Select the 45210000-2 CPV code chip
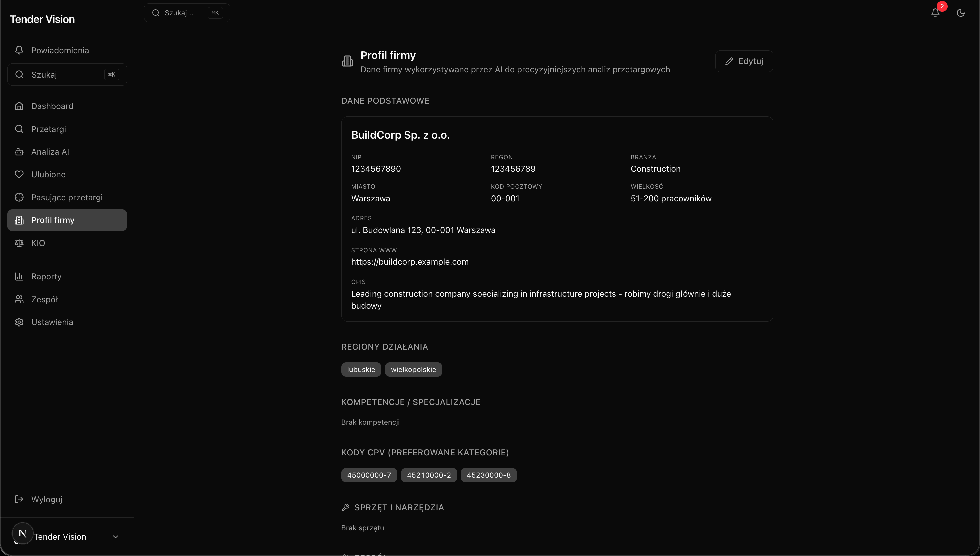 429,475
